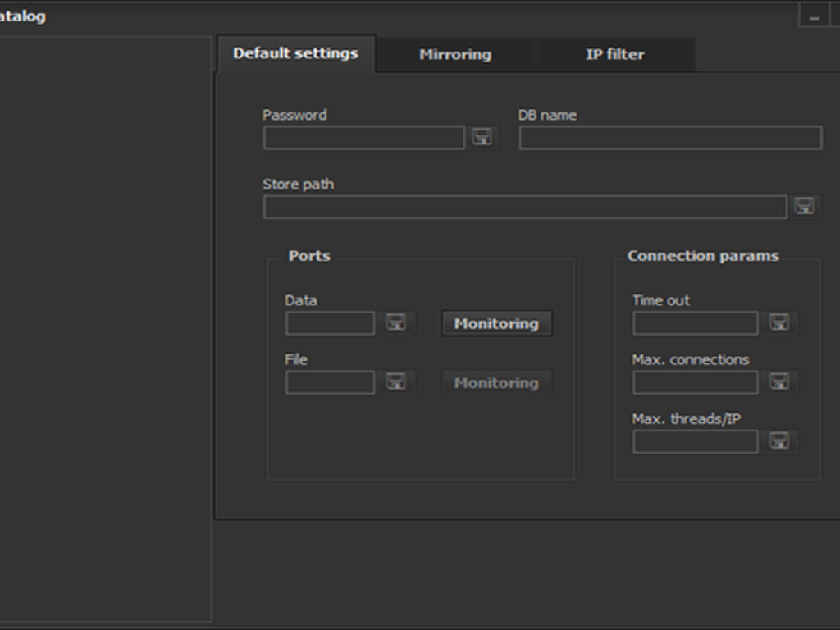Click the Monitoring button for the Data port
The image size is (840, 630).
click(496, 323)
